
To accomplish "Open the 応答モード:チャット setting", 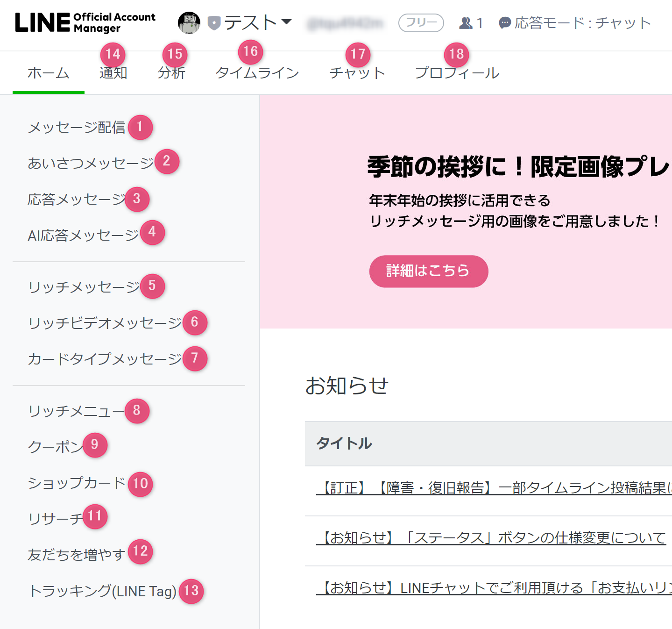I will pos(575,23).
